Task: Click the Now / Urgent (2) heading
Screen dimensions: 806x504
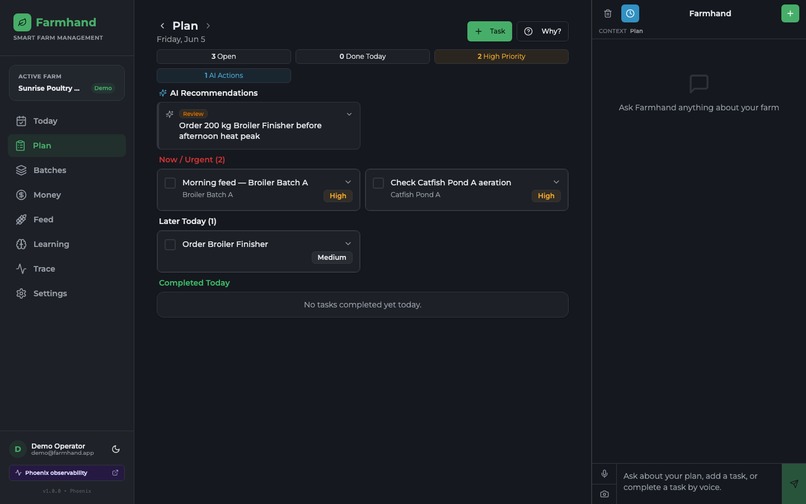Action: [192, 160]
